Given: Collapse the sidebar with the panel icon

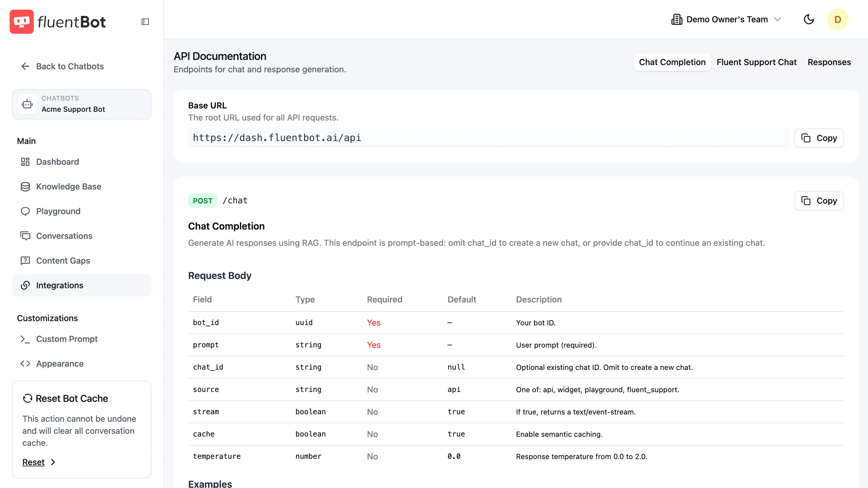Looking at the screenshot, I should click(x=145, y=22).
